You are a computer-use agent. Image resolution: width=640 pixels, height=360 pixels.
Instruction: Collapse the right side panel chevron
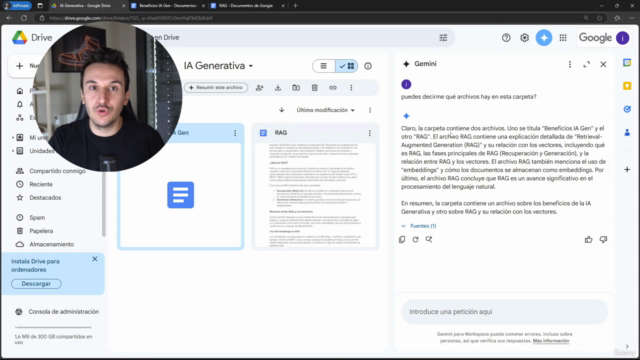(x=627, y=347)
